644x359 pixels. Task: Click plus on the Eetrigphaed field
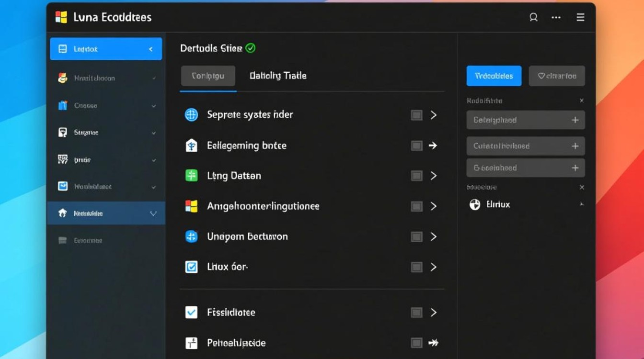[x=575, y=120]
